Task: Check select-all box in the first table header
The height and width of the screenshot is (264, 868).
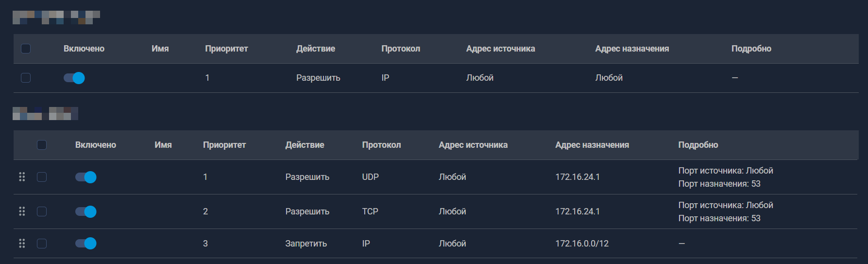Action: tap(26, 49)
